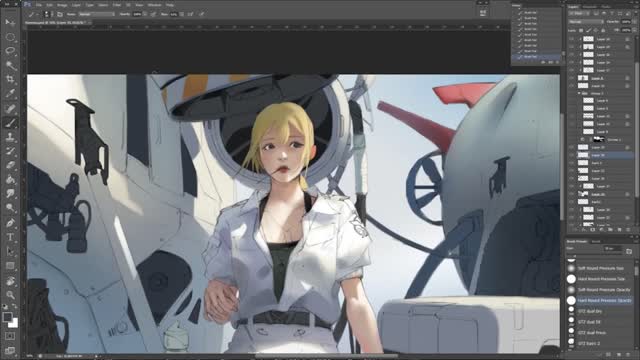Select the Clone Stamp tool
640x360 pixels.
[10, 137]
